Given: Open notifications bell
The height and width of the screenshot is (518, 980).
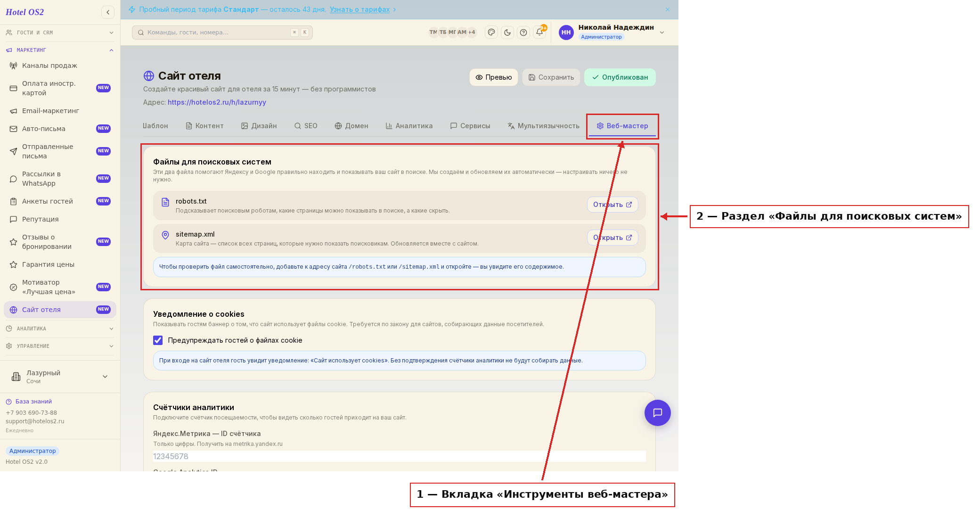Looking at the screenshot, I should click(x=539, y=32).
